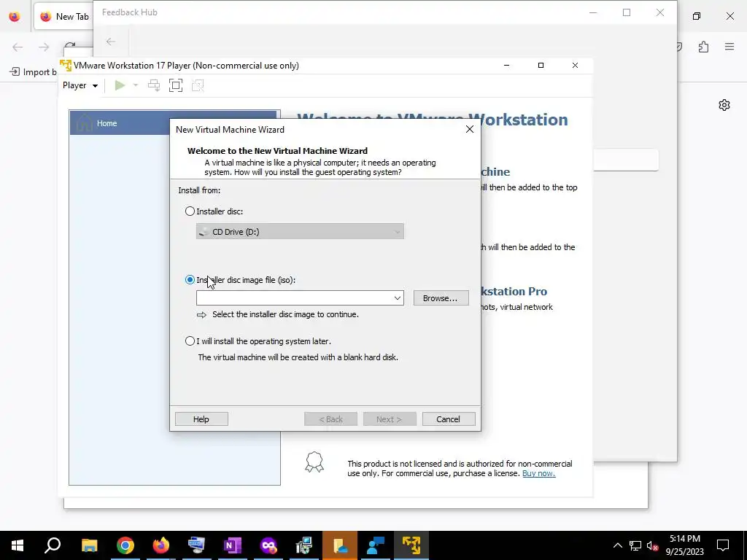Click the muted volume tray icon
This screenshot has height=560, width=747.
[x=653, y=545]
